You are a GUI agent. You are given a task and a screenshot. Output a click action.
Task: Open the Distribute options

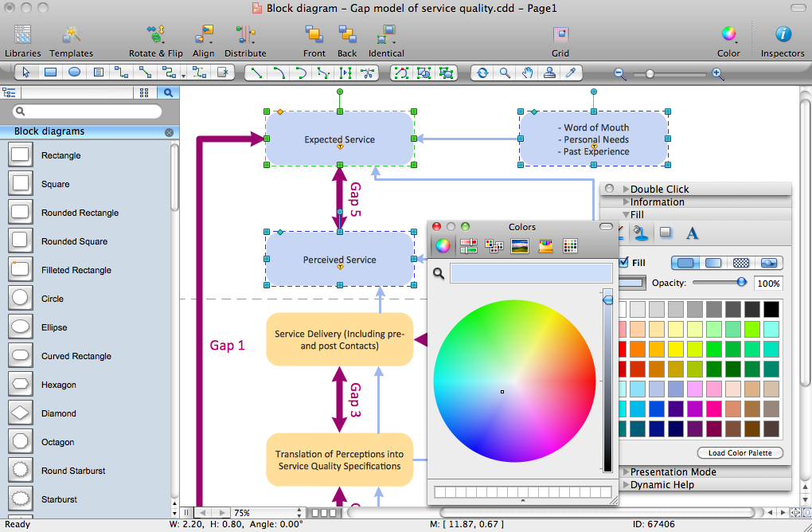pos(245,41)
